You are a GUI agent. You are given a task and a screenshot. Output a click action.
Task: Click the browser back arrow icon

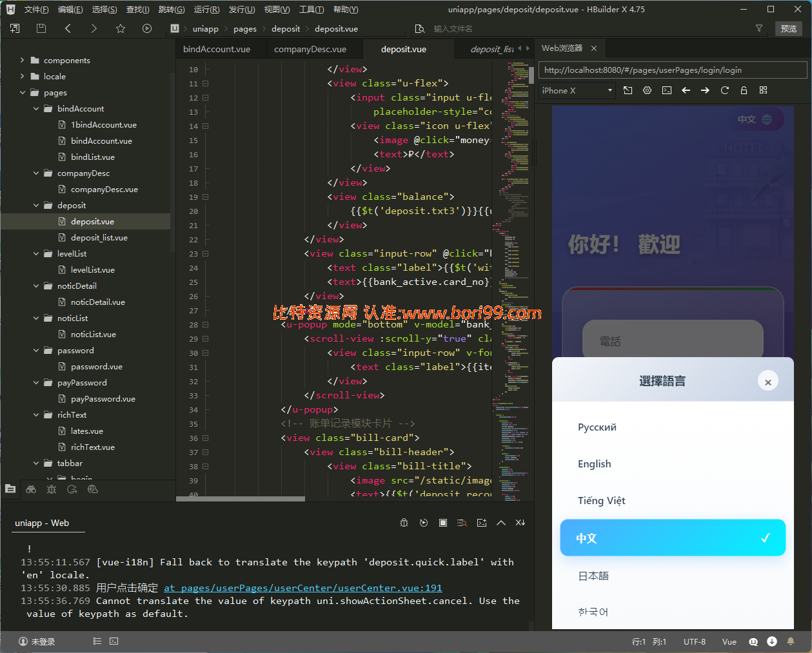686,90
